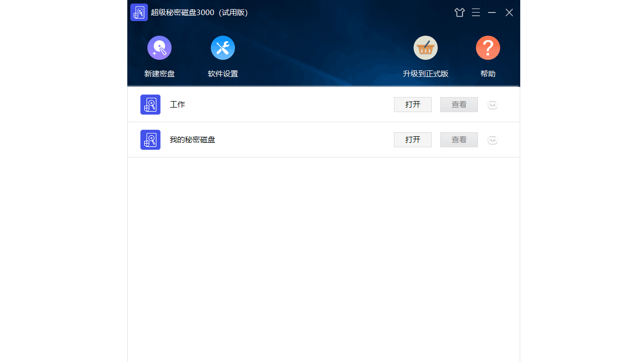The height and width of the screenshot is (362, 644).
Task: Click the 超级秘密磁盘3000 (试用版) title text
Action: point(199,13)
